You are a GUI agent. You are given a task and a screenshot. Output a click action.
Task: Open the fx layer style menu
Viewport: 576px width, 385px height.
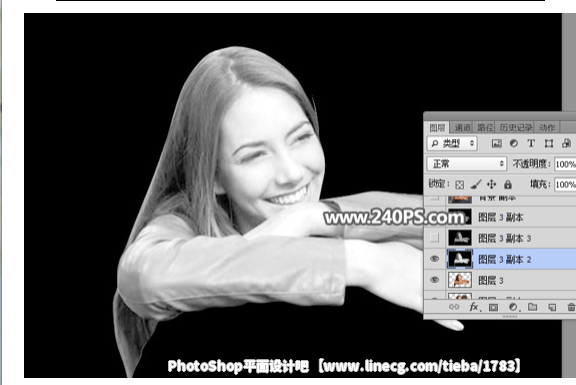(x=474, y=307)
